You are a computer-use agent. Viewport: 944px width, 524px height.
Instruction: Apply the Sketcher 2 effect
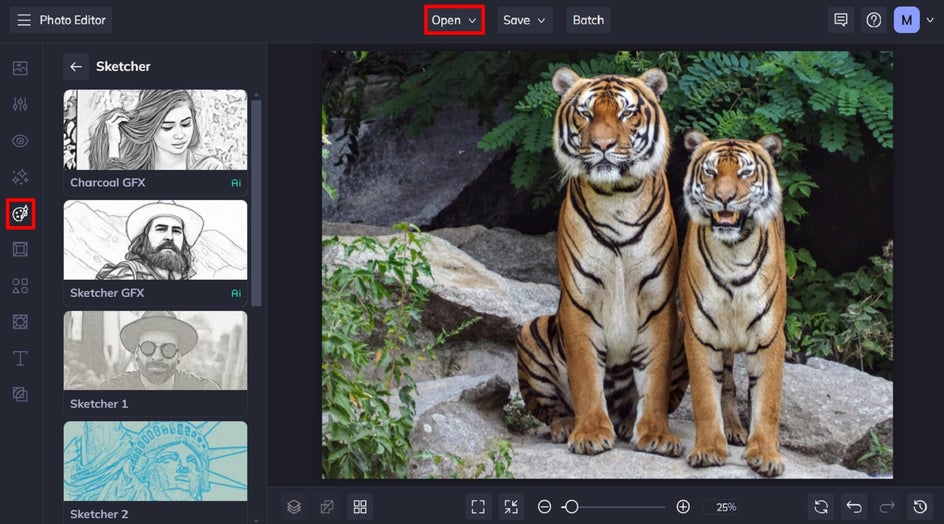(x=155, y=472)
